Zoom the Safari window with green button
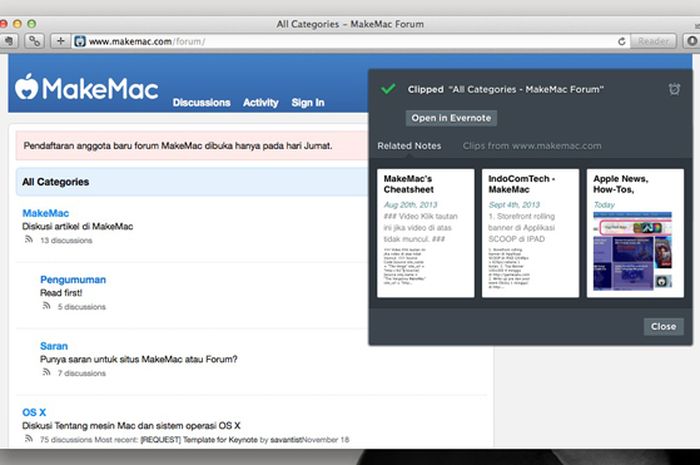The width and height of the screenshot is (700, 465). coord(31,24)
